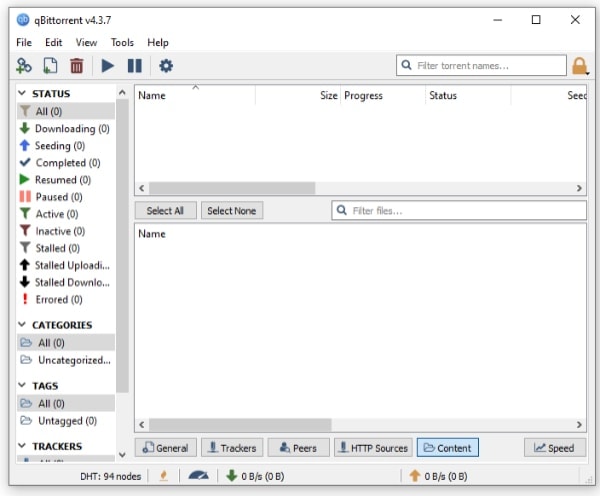This screenshot has height=496, width=600.
Task: Open the View menu
Action: coord(86,42)
